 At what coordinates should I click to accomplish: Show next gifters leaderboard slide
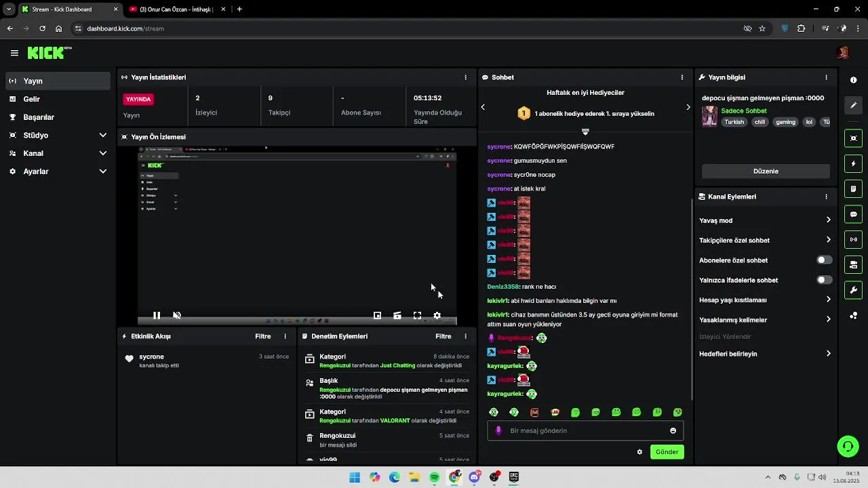(688, 107)
